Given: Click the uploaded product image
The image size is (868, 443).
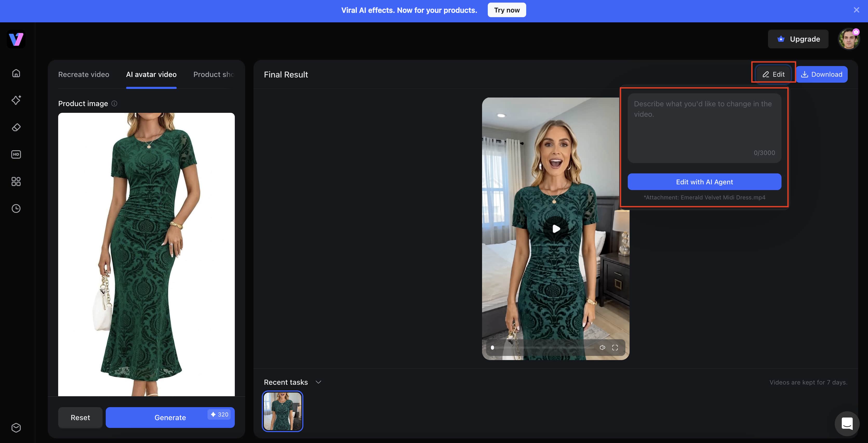Looking at the screenshot, I should point(146,255).
